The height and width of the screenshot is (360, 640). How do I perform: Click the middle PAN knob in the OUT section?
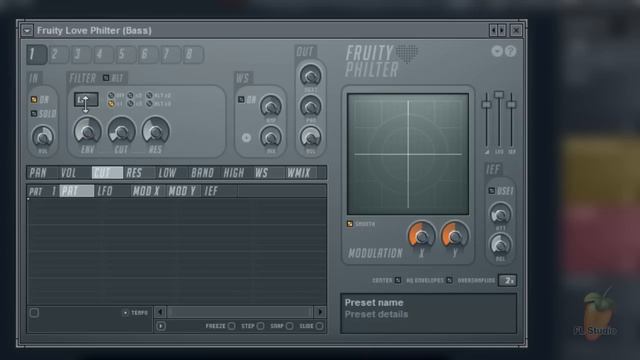(311, 106)
